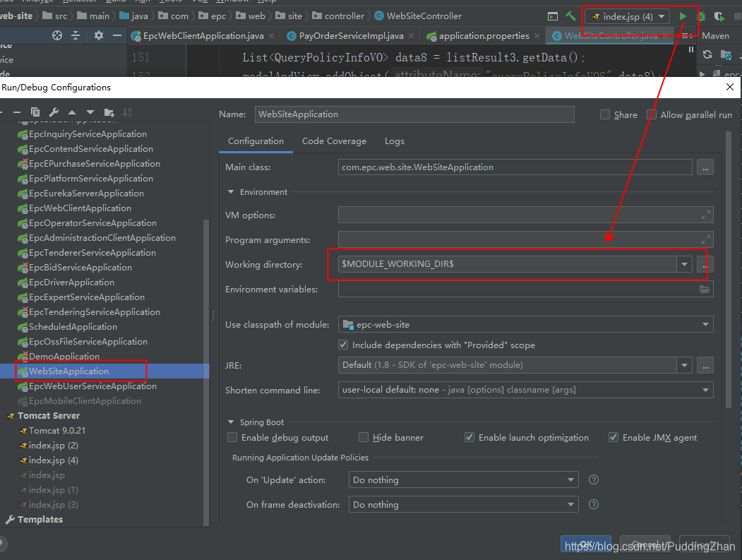The image size is (742, 560).
Task: Hide the project panel with minus icon
Action: pyautogui.click(x=117, y=35)
